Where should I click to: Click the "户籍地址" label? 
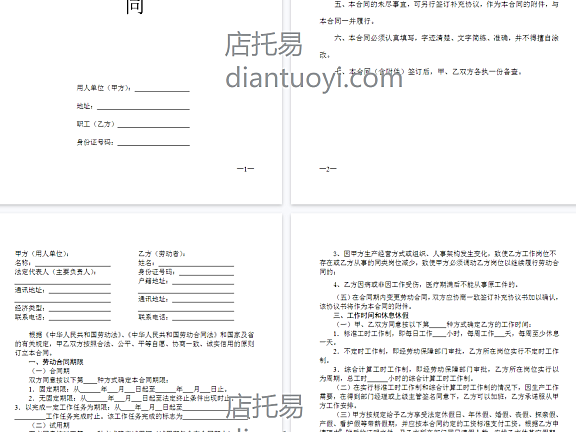pyautogui.click(x=154, y=281)
